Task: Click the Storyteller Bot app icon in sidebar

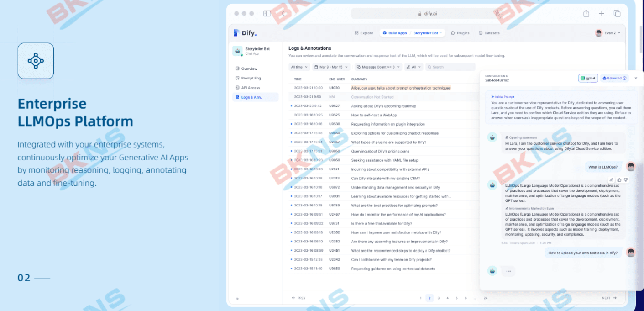Action: point(237,51)
